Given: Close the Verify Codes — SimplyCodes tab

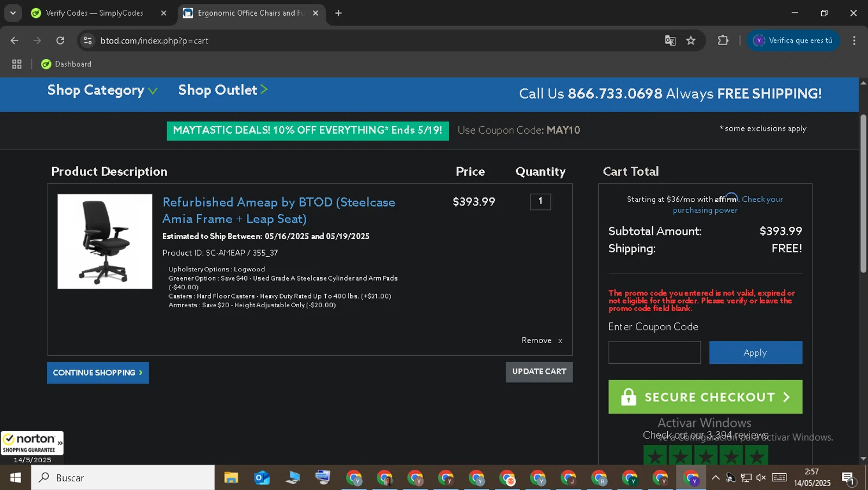Looking at the screenshot, I should pos(164,13).
